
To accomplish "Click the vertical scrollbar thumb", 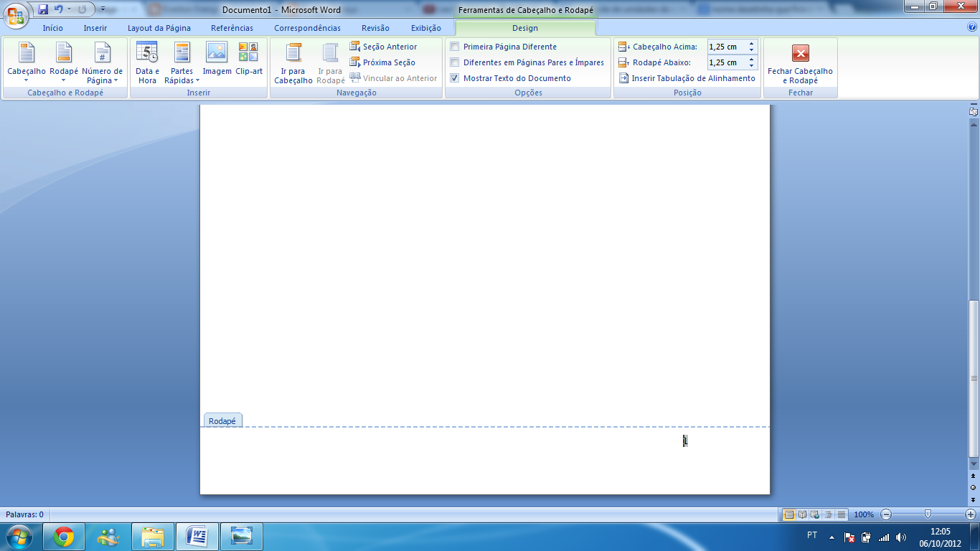I will [x=974, y=380].
